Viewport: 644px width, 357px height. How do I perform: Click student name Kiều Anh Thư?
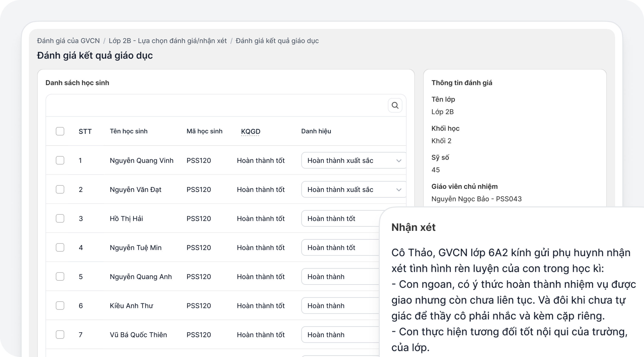[131, 306]
